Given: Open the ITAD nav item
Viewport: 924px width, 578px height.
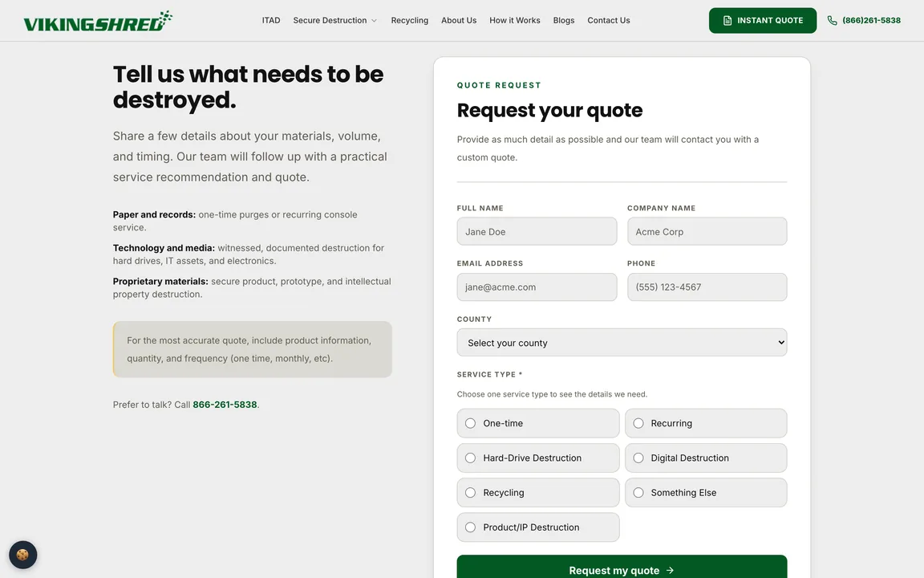Looking at the screenshot, I should click(x=271, y=20).
